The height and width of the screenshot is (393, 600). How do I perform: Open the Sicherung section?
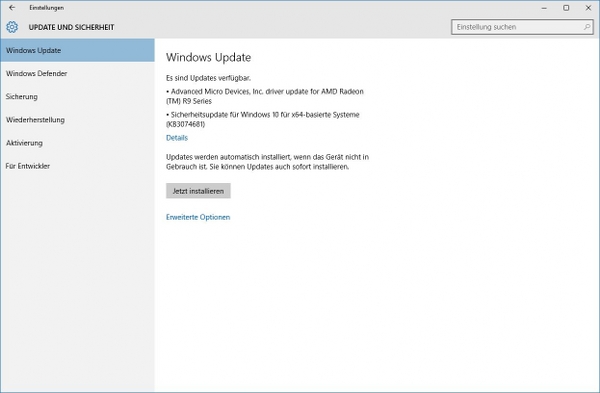pyautogui.click(x=77, y=96)
